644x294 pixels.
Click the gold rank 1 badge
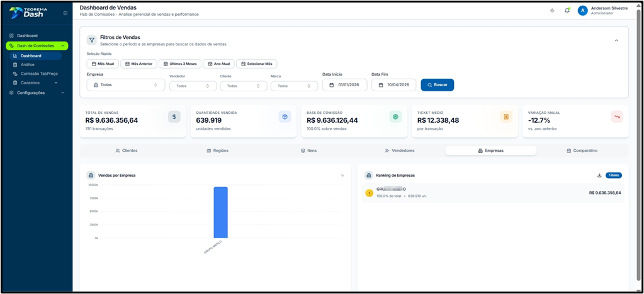[369, 193]
